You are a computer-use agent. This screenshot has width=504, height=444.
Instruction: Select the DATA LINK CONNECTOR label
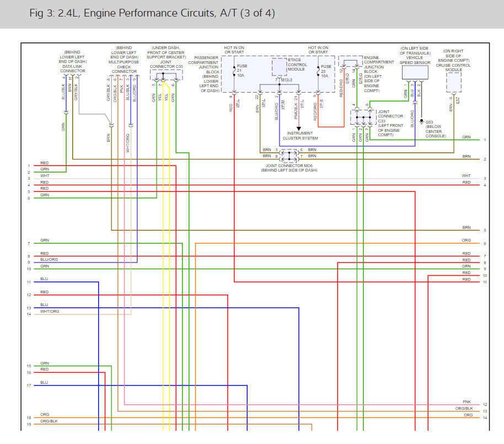(x=73, y=69)
